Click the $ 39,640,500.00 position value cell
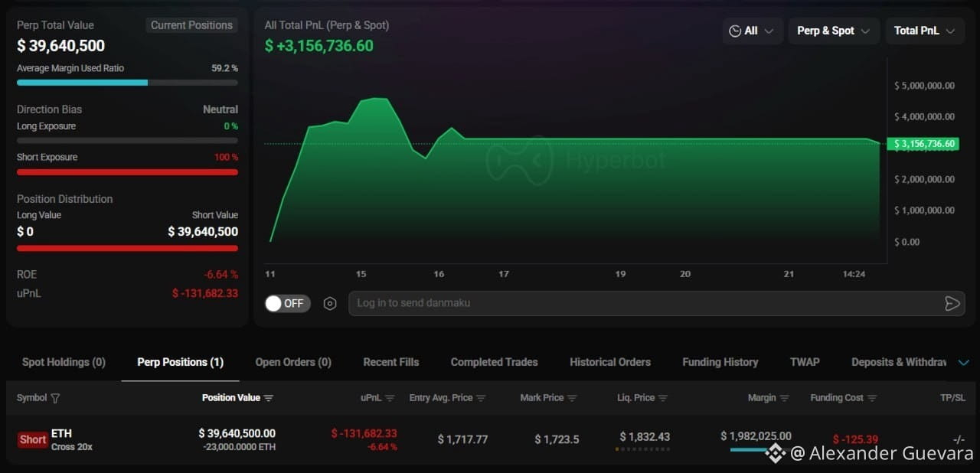Image resolution: width=980 pixels, height=473 pixels. click(237, 434)
